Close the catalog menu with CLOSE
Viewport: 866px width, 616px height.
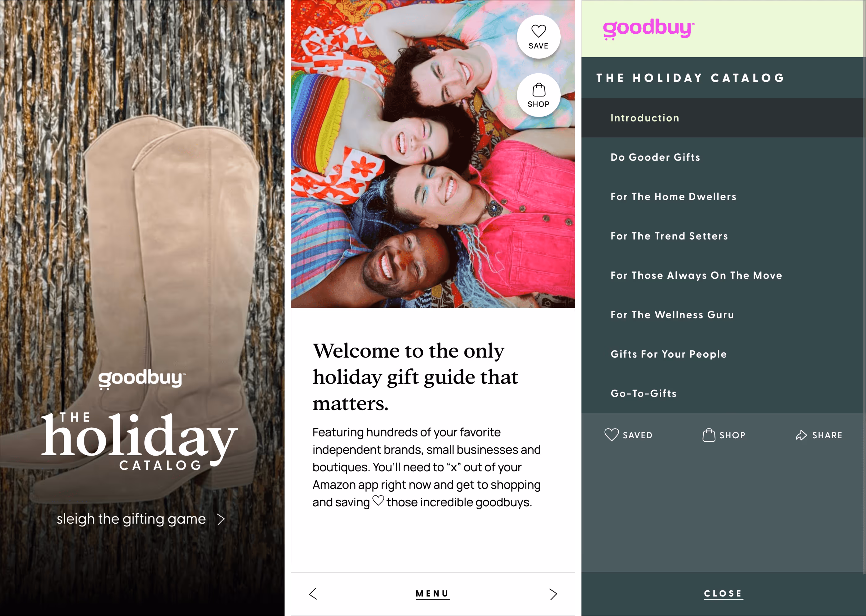723,594
